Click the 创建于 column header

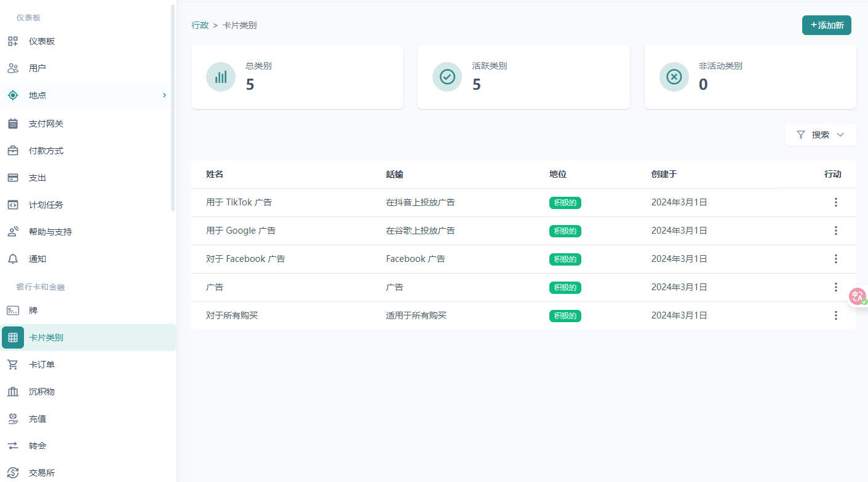click(x=664, y=175)
